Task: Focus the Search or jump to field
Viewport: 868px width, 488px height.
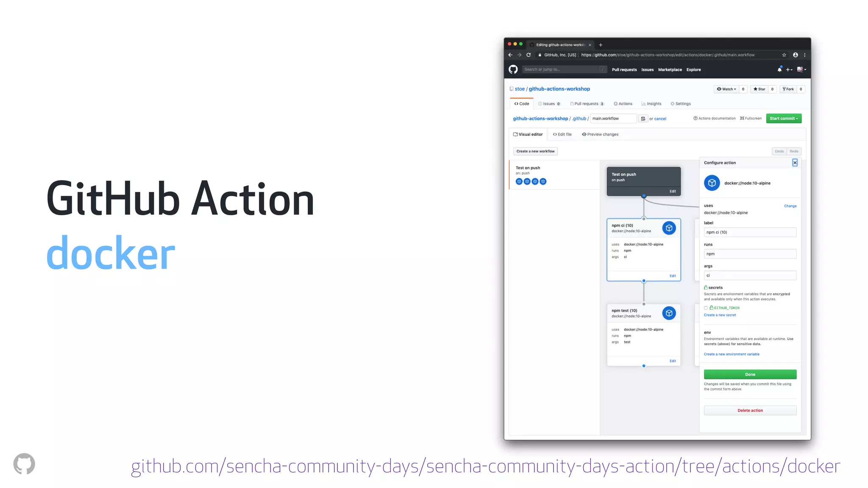Action: (564, 69)
